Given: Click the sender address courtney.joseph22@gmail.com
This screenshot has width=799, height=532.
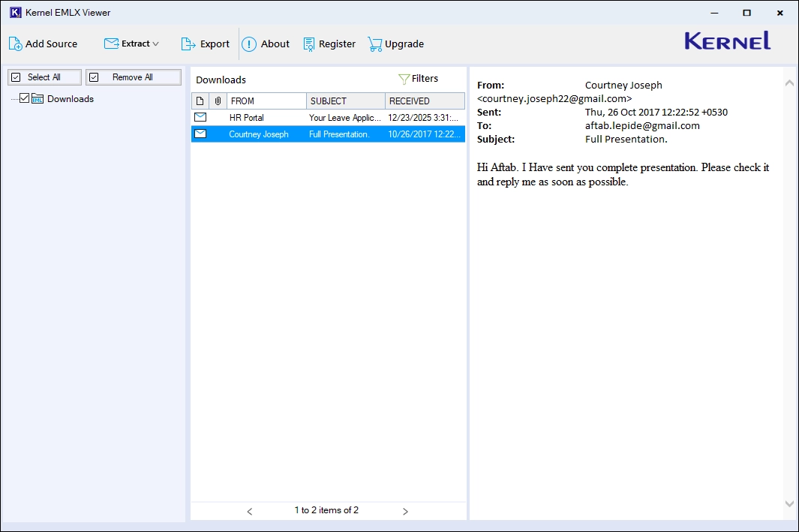Looking at the screenshot, I should click(x=554, y=99).
